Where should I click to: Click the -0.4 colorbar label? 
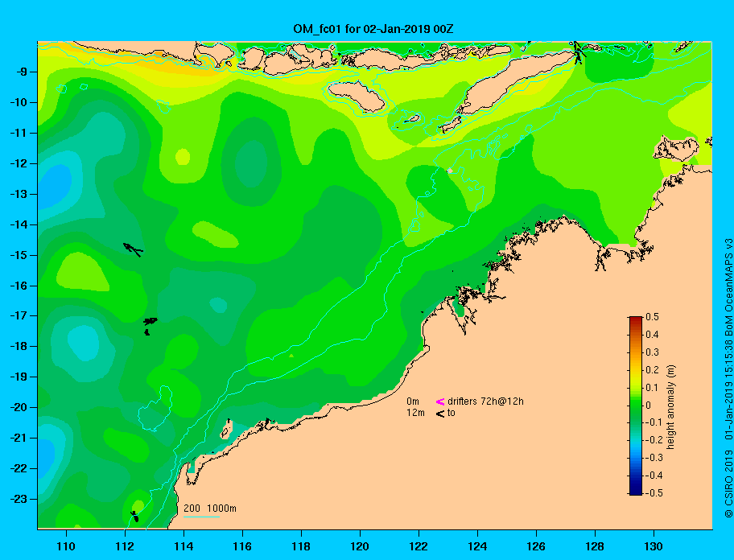point(654,476)
